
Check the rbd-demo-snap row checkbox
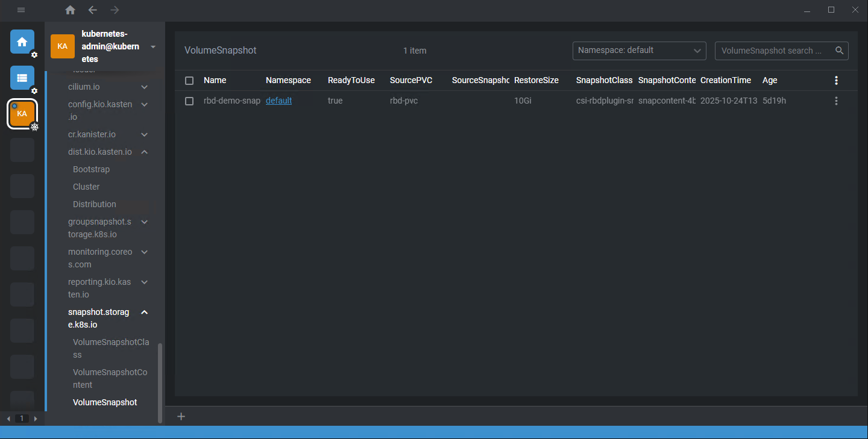189,101
